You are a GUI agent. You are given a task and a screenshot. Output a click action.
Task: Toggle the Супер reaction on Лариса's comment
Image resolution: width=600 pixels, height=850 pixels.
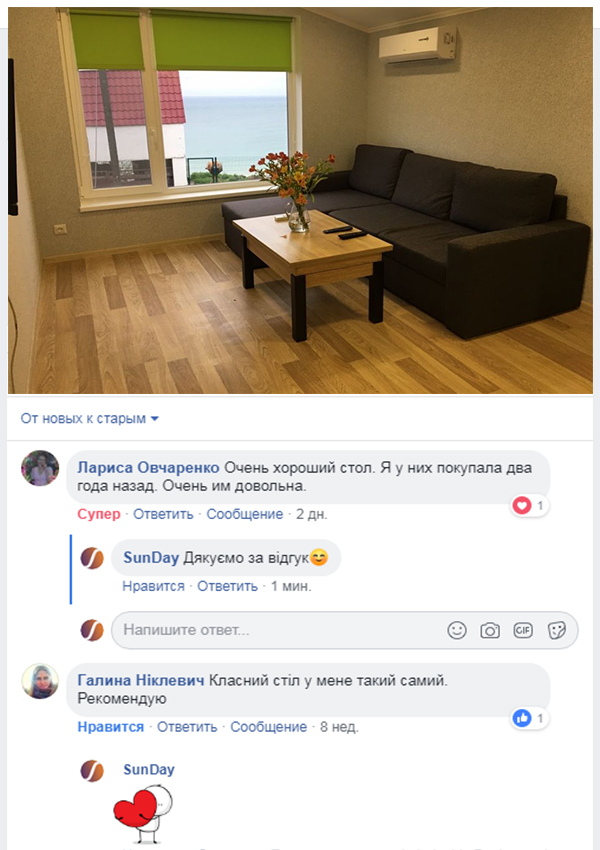99,514
